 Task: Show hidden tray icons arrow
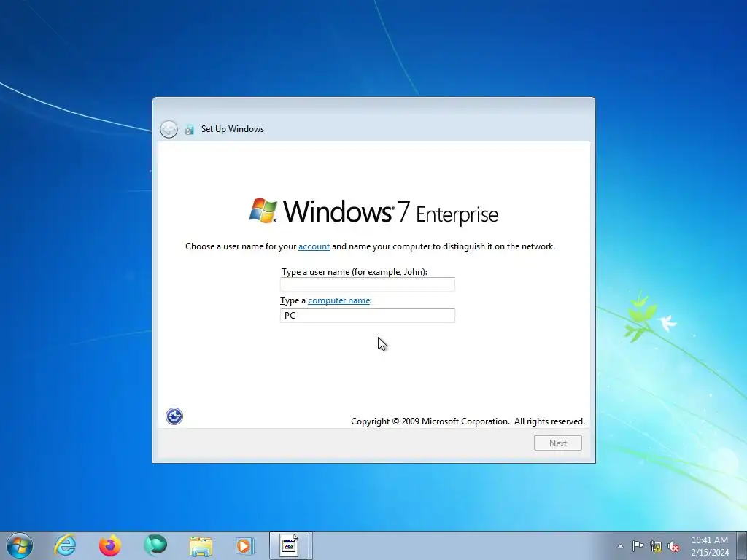click(x=620, y=546)
